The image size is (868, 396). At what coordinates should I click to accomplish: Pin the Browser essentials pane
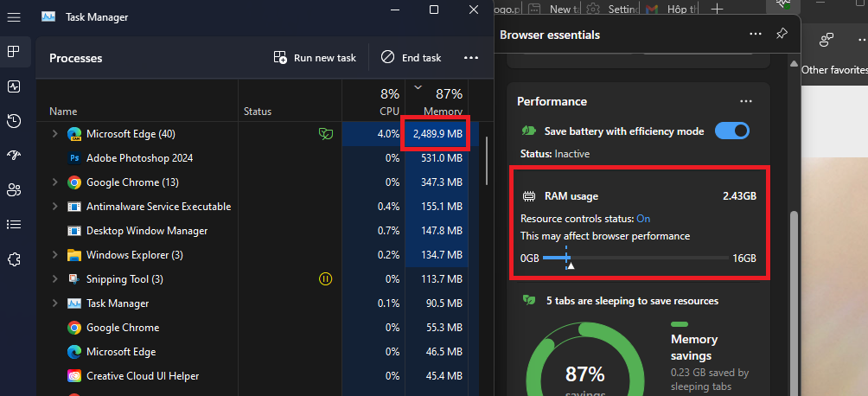click(781, 35)
